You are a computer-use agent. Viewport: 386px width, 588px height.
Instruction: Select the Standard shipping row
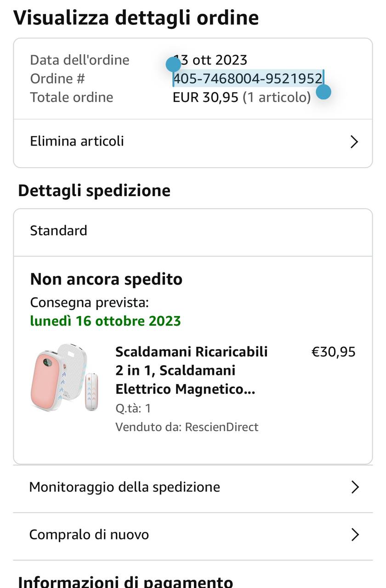point(59,231)
